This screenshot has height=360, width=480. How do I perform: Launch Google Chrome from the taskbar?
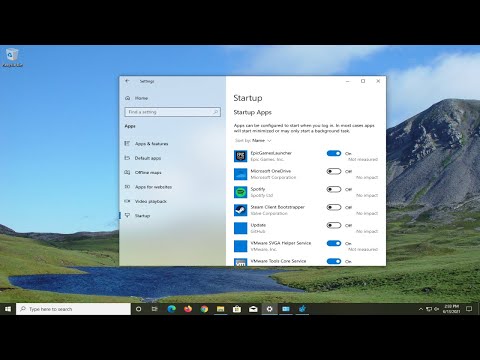point(204,309)
